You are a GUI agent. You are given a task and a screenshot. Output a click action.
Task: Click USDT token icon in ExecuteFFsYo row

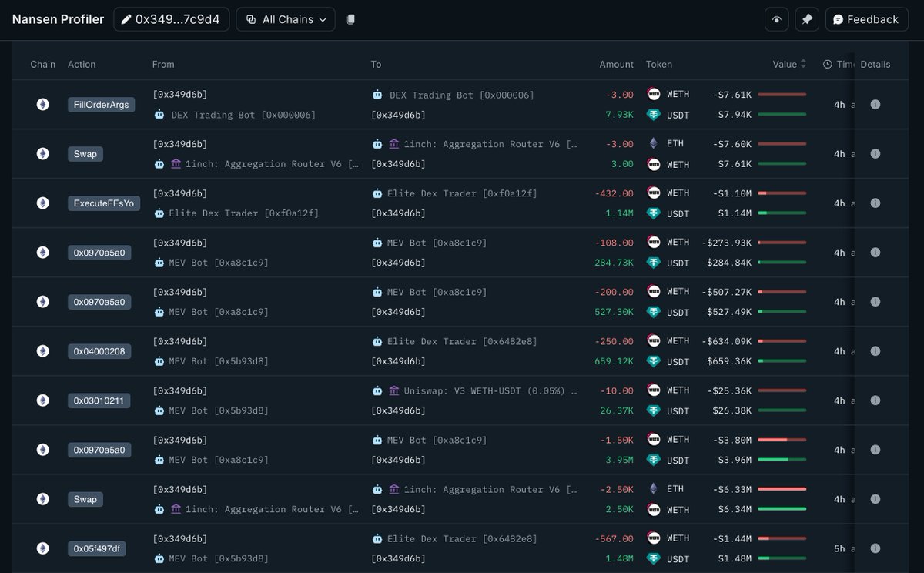point(654,213)
